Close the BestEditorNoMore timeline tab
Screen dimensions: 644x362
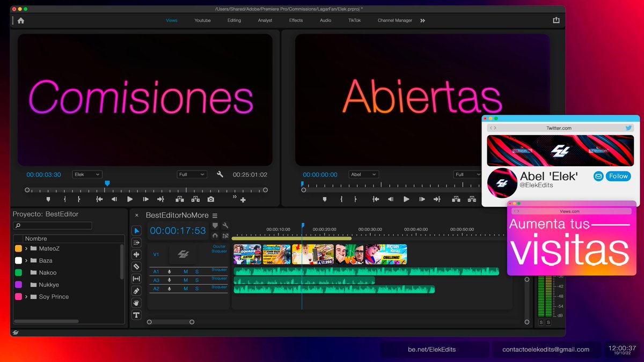pyautogui.click(x=136, y=216)
